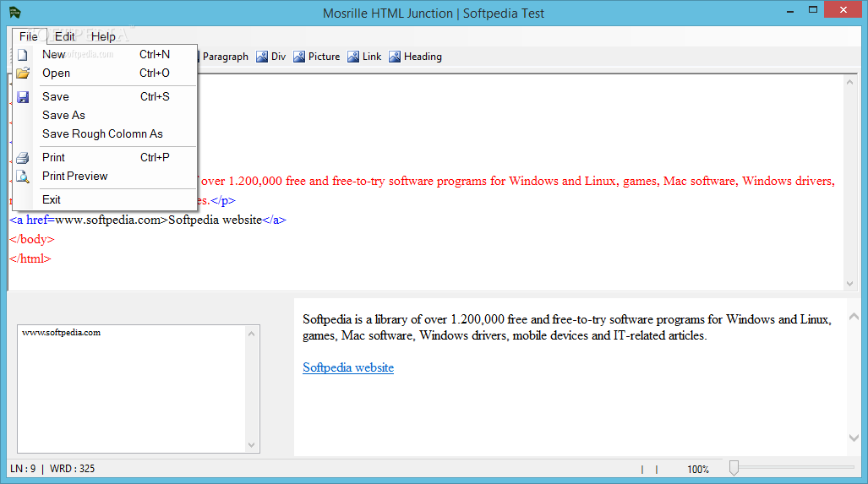The height and width of the screenshot is (484, 868).
Task: Click inside the www.softpedia.com text box
Action: click(132, 389)
